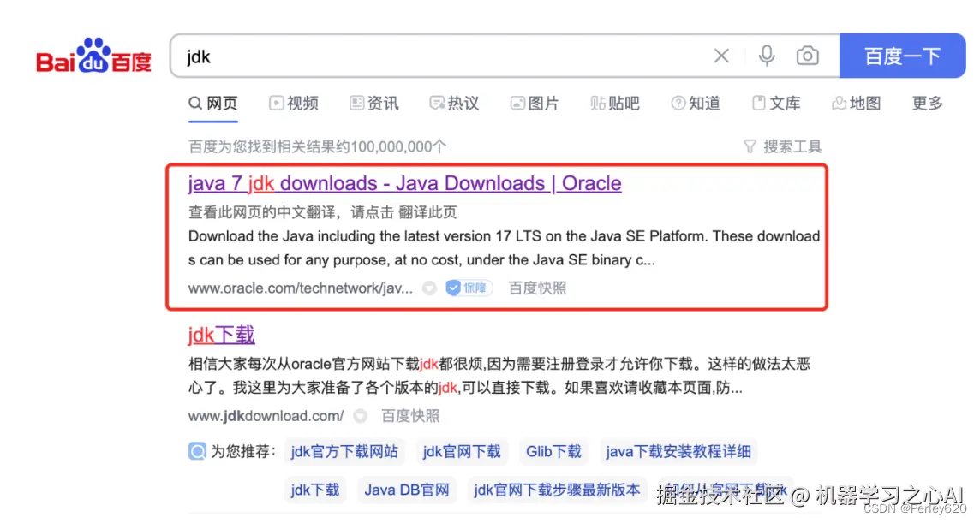Expand the 更多 tab options

[x=928, y=103]
